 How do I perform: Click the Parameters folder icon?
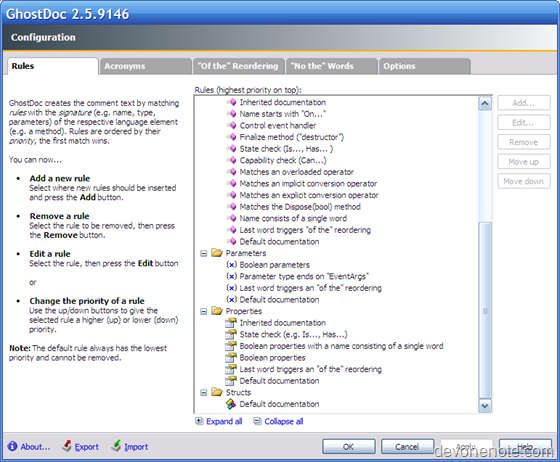pyautogui.click(x=217, y=253)
